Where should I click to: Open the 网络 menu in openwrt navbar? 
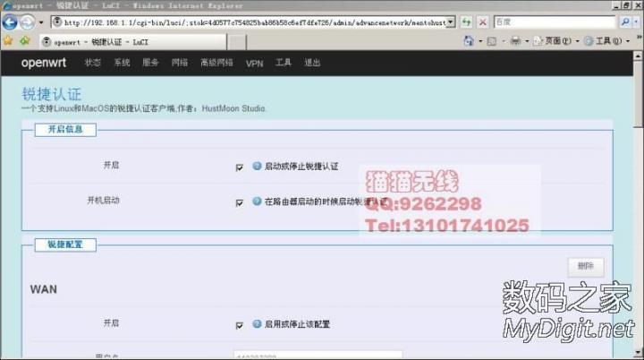pos(179,63)
